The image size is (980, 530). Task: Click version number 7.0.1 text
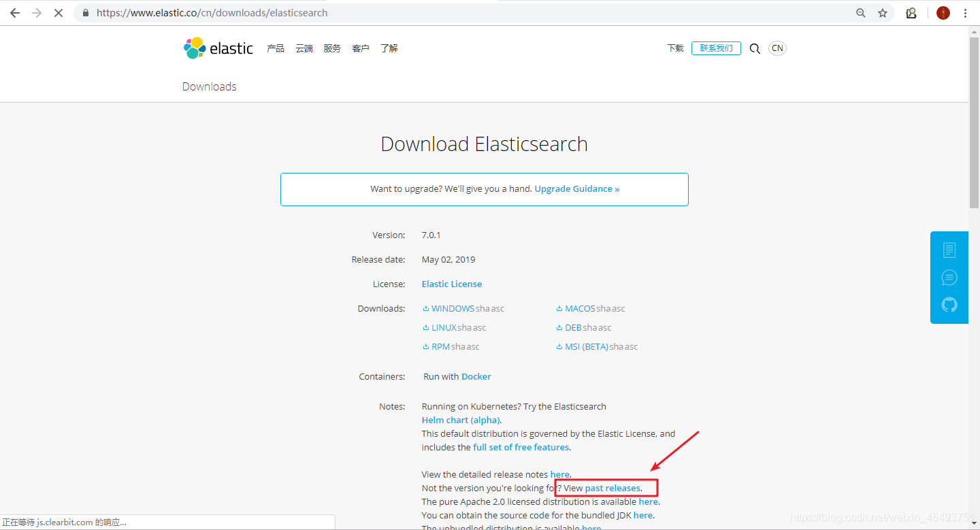pos(431,235)
